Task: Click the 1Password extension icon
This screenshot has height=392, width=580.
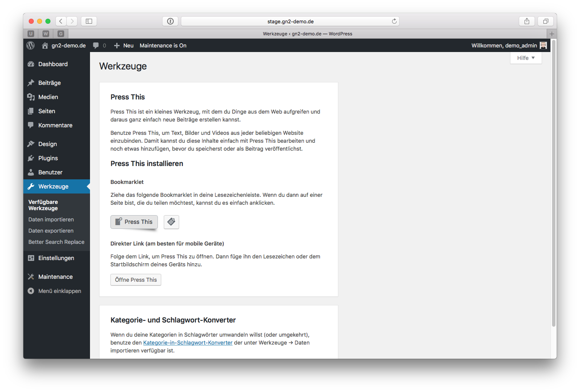Action: (170, 21)
